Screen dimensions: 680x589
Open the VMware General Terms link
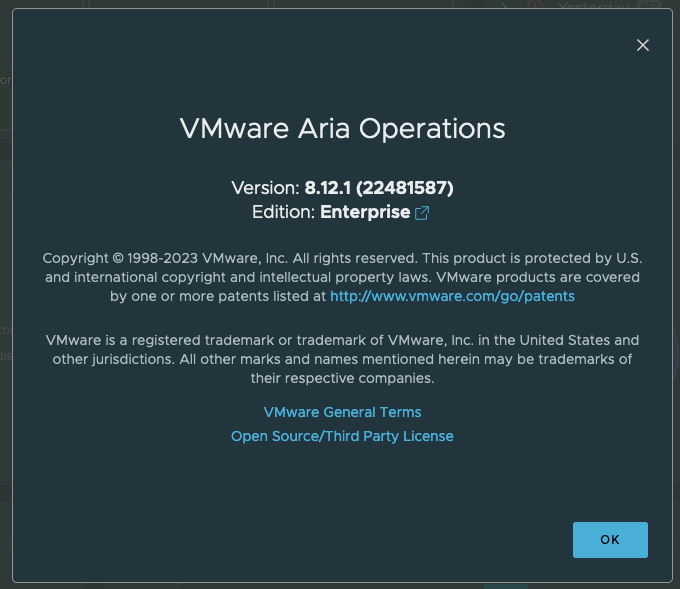342,412
